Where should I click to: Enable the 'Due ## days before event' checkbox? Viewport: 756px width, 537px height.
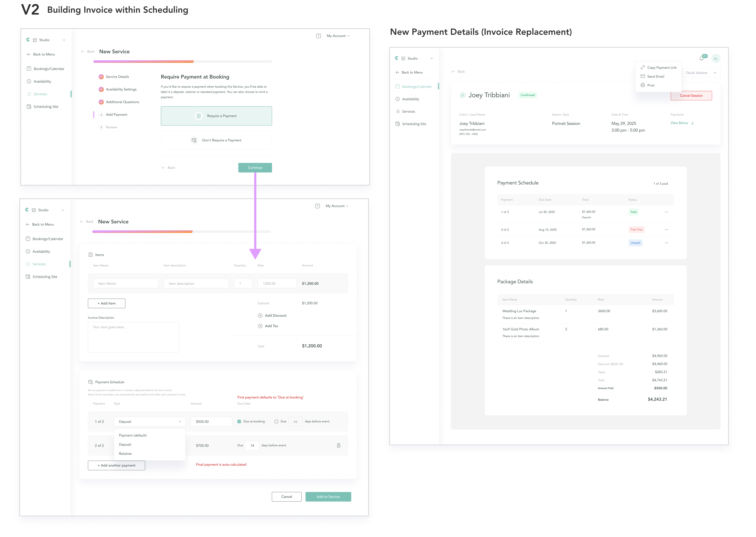tap(276, 422)
